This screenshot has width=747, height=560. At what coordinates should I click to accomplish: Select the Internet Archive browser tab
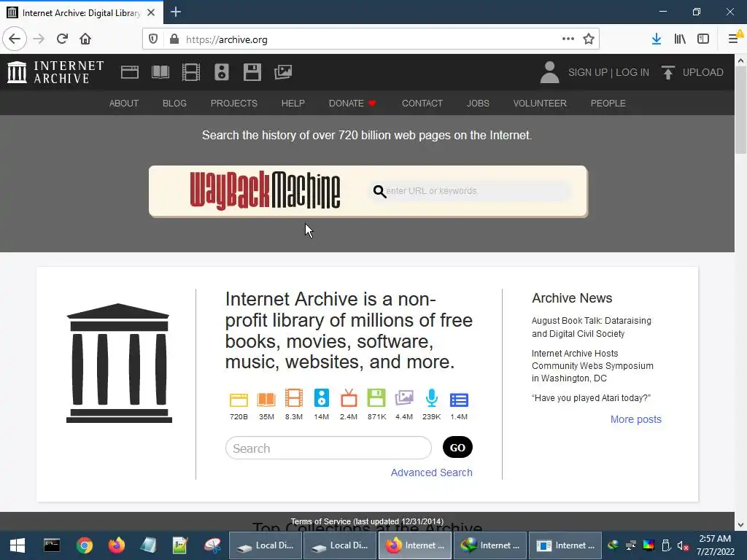click(82, 12)
